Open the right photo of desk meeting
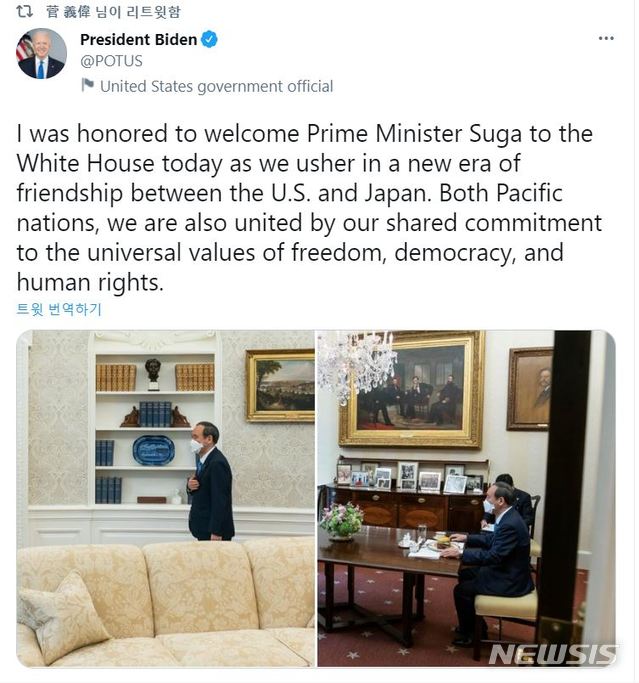 pyautogui.click(x=465, y=498)
